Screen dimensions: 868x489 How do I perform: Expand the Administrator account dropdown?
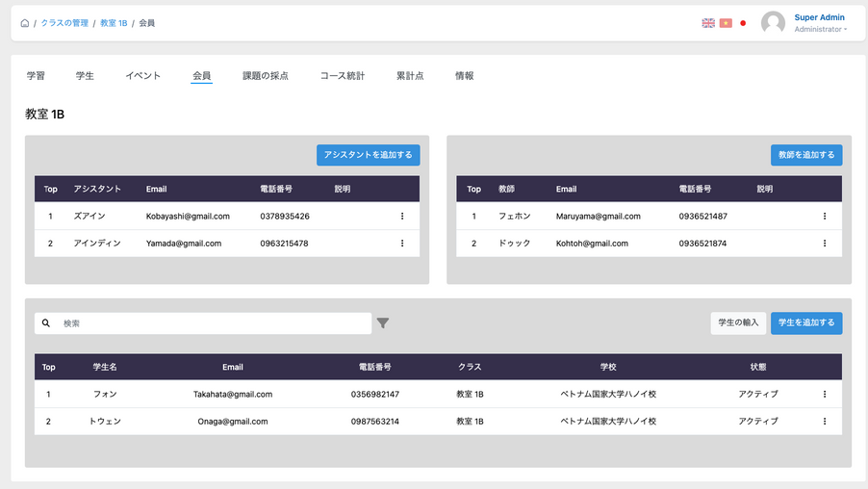821,30
